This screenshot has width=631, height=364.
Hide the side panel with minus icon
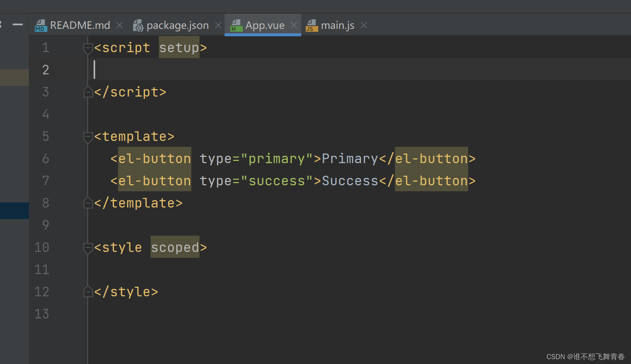pos(17,25)
